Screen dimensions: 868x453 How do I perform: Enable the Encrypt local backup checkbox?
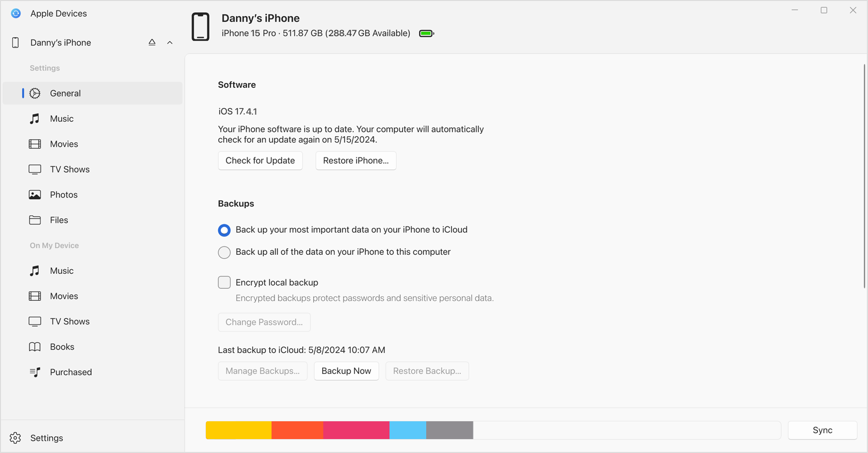224,282
